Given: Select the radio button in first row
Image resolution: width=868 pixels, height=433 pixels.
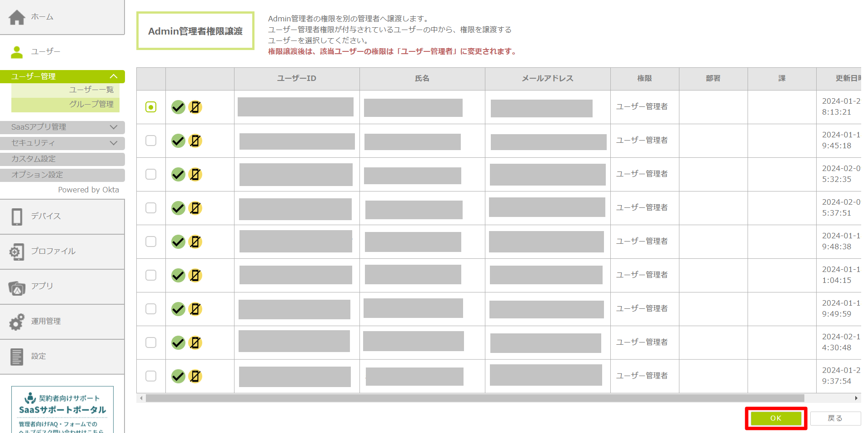Looking at the screenshot, I should coord(151,107).
